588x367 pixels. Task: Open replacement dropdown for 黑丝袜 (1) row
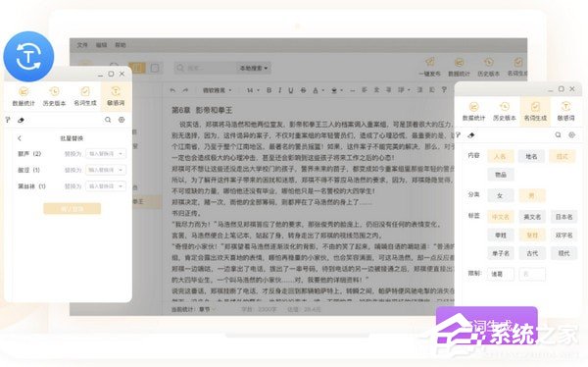pos(106,185)
